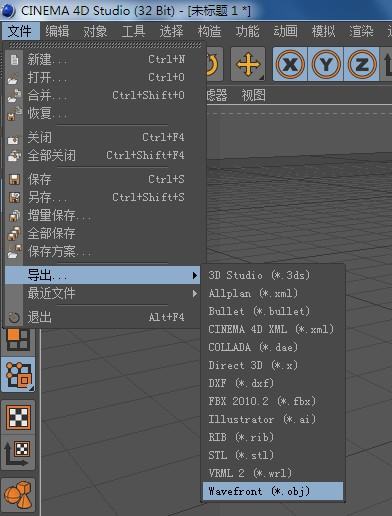Image resolution: width=392 pixels, height=516 pixels.
Task: Toggle the Y axis lock
Action: (x=326, y=64)
